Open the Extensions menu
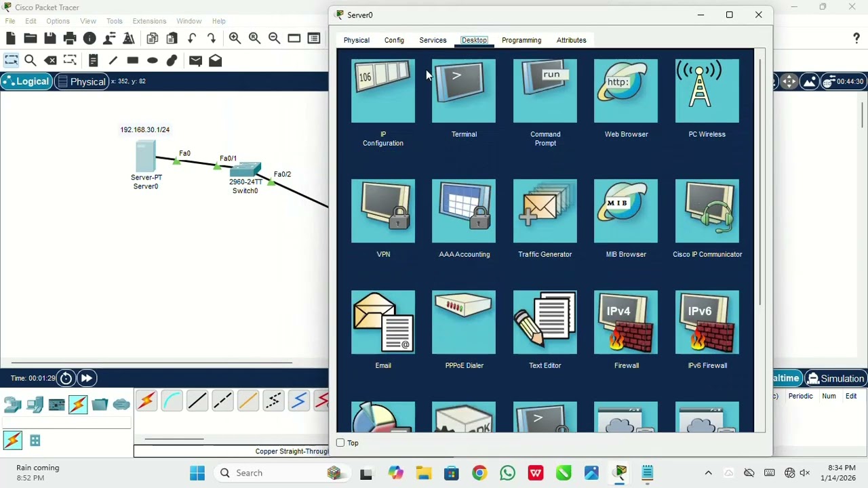 click(x=149, y=21)
